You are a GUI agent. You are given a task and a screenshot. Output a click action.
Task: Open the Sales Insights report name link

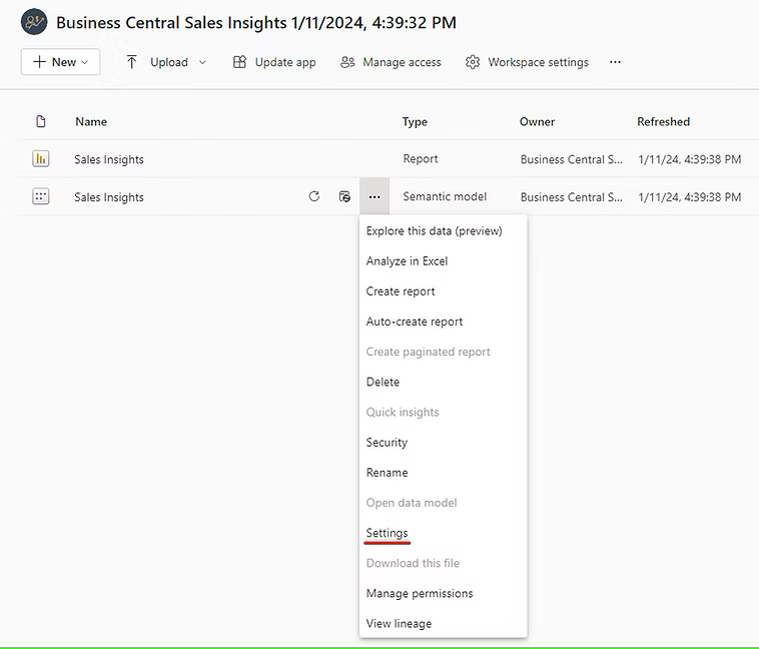pyautogui.click(x=109, y=159)
